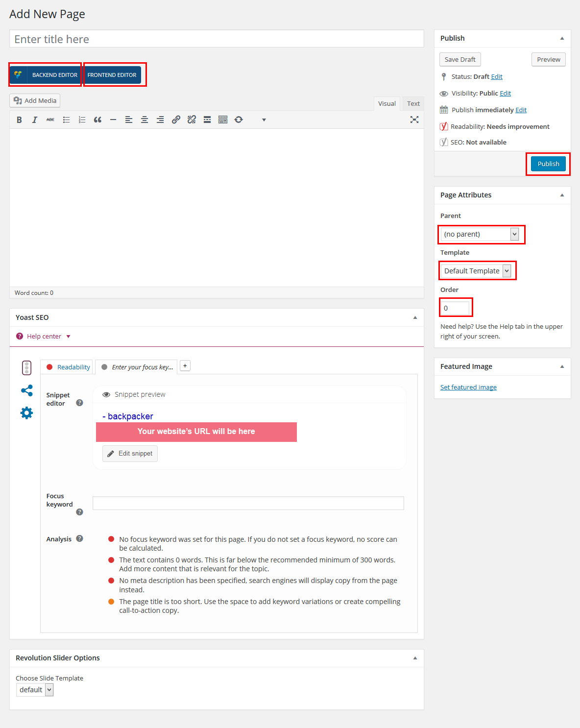Click the italic formatting icon
Screen dimensions: 580x728
click(x=35, y=120)
